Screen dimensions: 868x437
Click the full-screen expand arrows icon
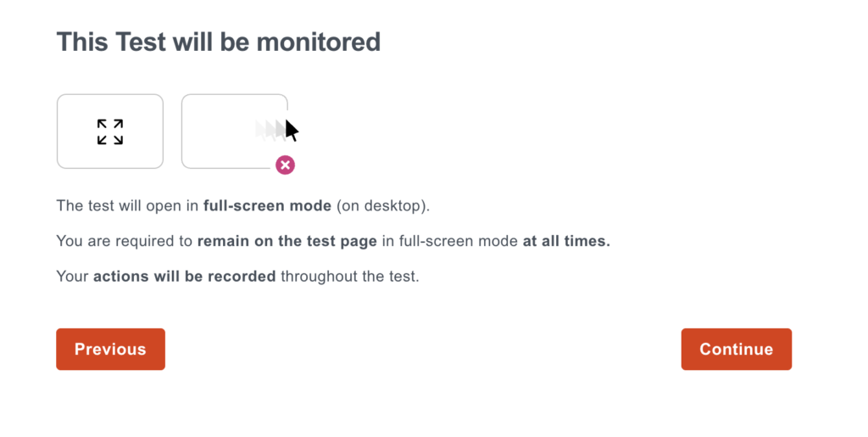tap(110, 132)
